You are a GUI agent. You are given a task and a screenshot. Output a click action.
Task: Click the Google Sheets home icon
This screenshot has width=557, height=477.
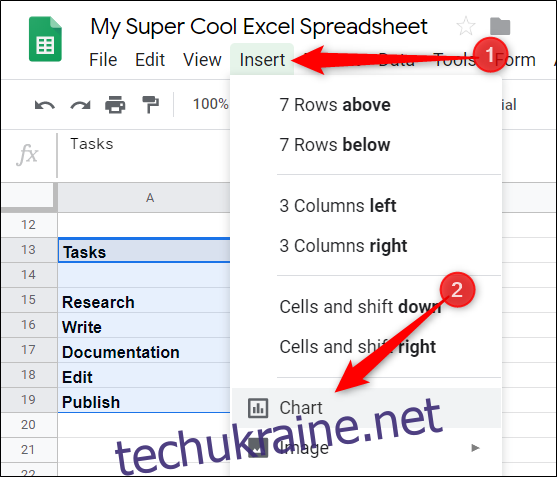click(45, 39)
